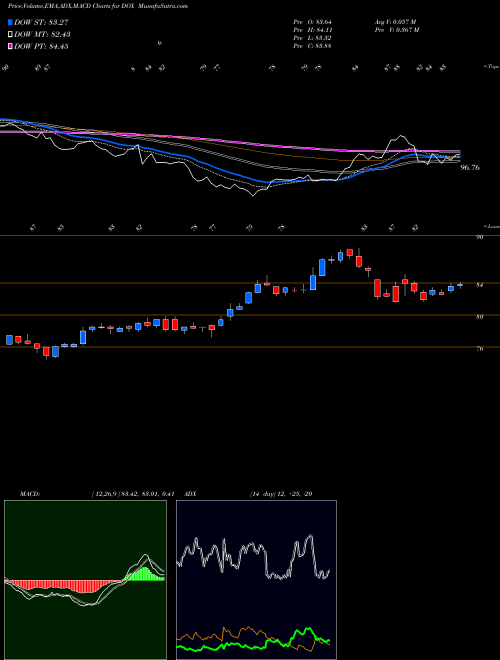Open the green MACD histogram panel

tap(85, 580)
